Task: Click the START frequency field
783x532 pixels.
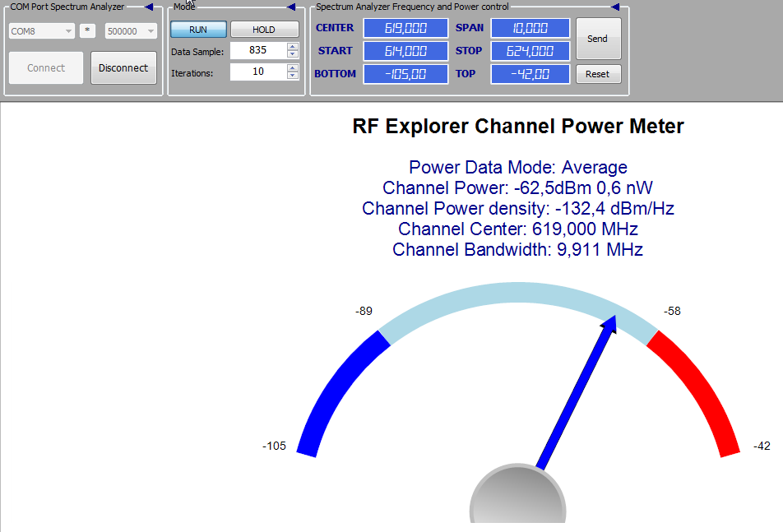Action: (x=405, y=51)
